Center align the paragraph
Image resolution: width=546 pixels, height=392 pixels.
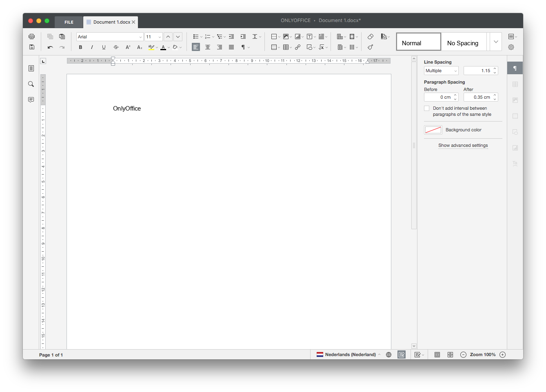(208, 47)
